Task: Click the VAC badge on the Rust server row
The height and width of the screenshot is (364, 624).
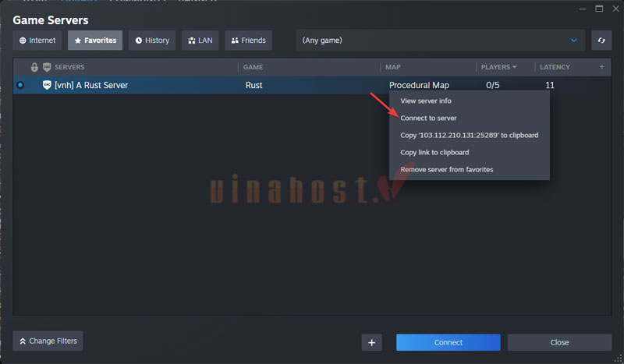Action: [47, 85]
